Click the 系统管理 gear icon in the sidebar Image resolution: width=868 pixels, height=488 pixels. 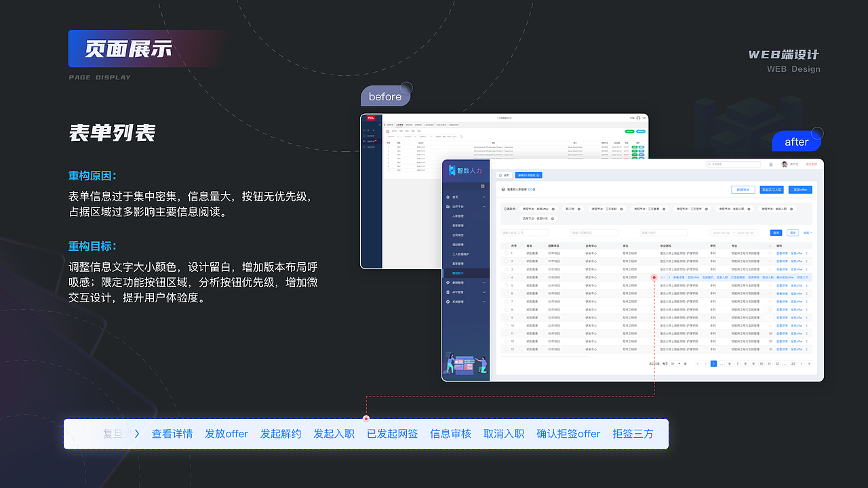tap(448, 302)
